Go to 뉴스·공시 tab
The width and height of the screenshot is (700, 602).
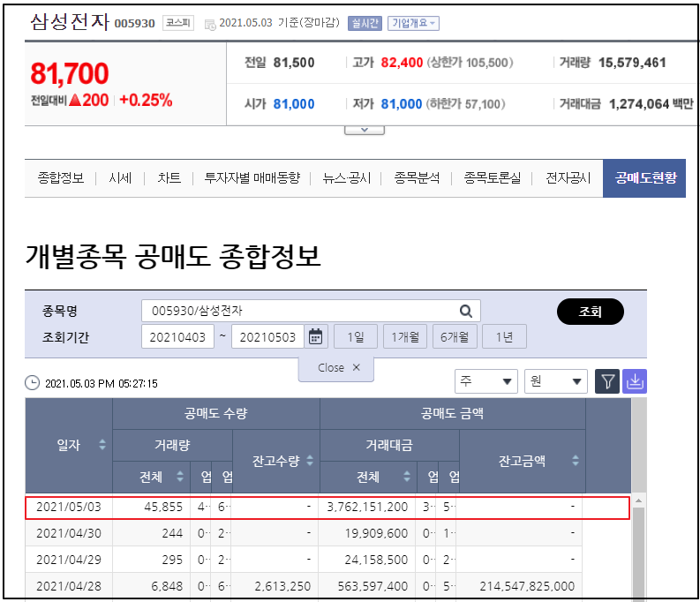(347, 178)
